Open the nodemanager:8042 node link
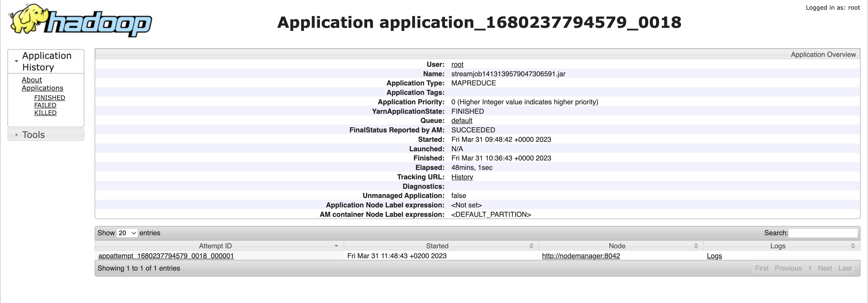This screenshot has width=868, height=303. pos(581,256)
